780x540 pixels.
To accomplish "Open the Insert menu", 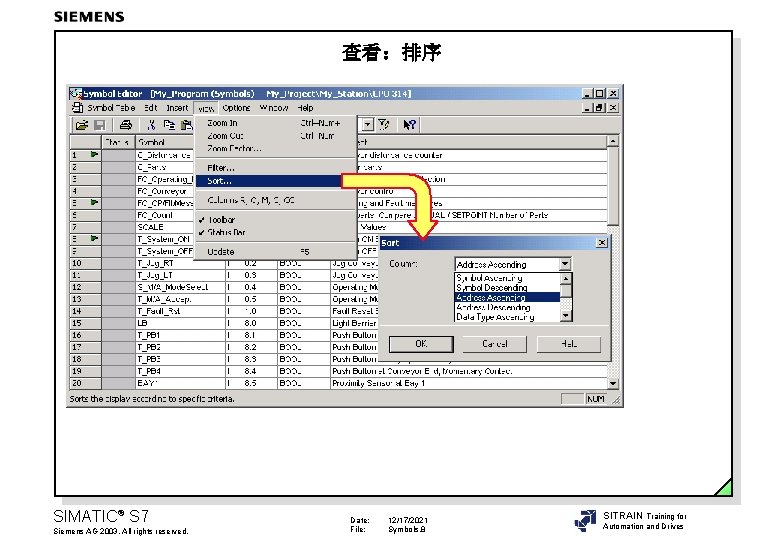I will click(177, 108).
